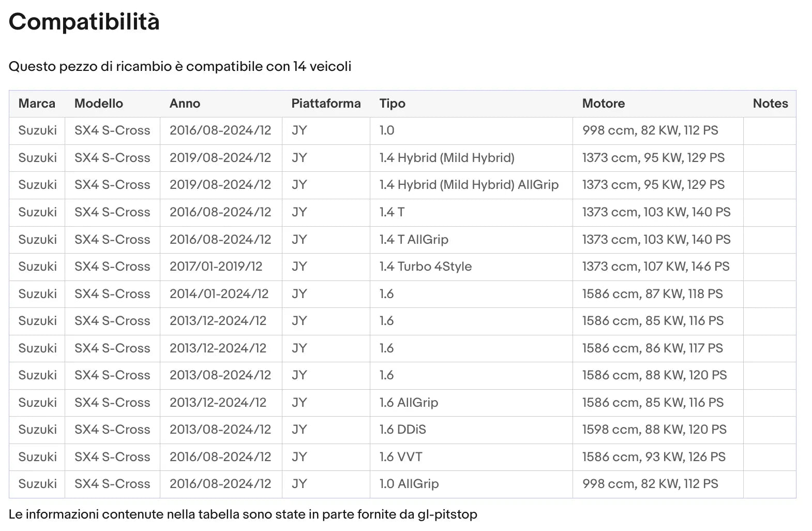Screen dimensions: 812x531
Task: Click the Compatibilità section heading
Action: (x=84, y=22)
